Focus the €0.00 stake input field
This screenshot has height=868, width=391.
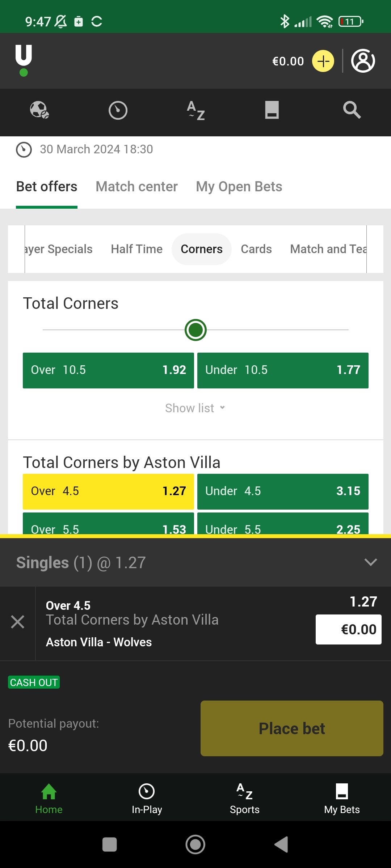click(348, 629)
